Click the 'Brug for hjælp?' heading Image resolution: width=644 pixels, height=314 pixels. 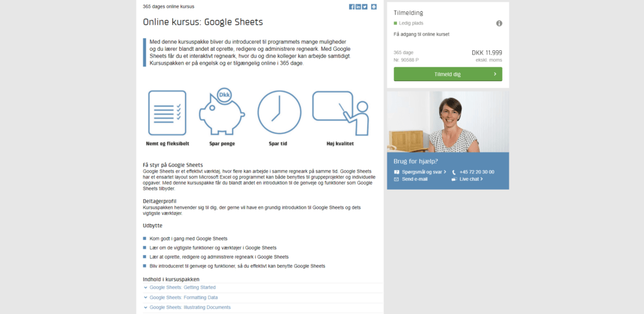coord(416,161)
